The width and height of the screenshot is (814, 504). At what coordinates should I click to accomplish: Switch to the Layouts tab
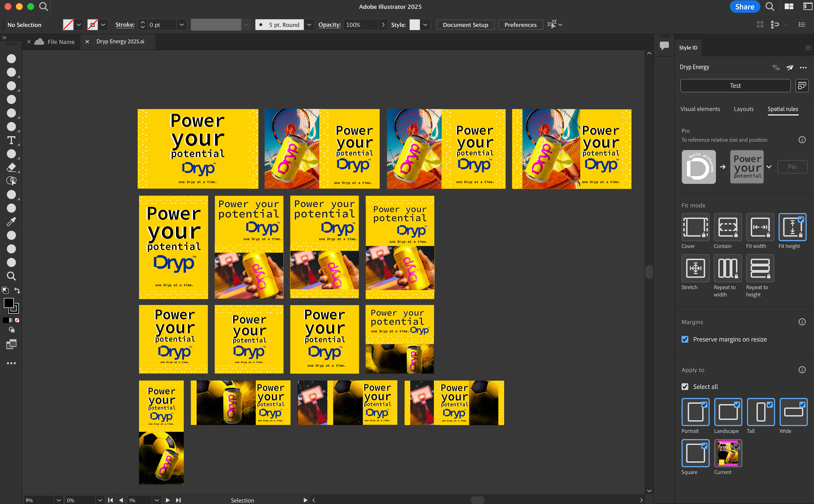coord(744,109)
